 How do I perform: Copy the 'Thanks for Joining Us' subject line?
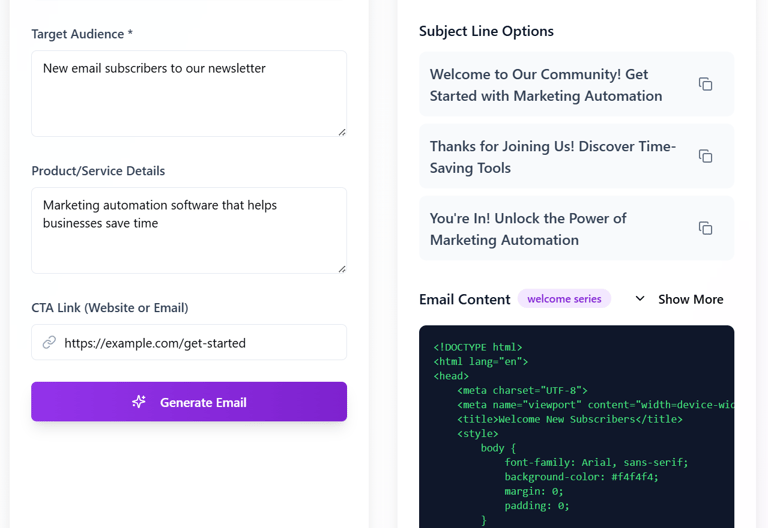click(705, 156)
